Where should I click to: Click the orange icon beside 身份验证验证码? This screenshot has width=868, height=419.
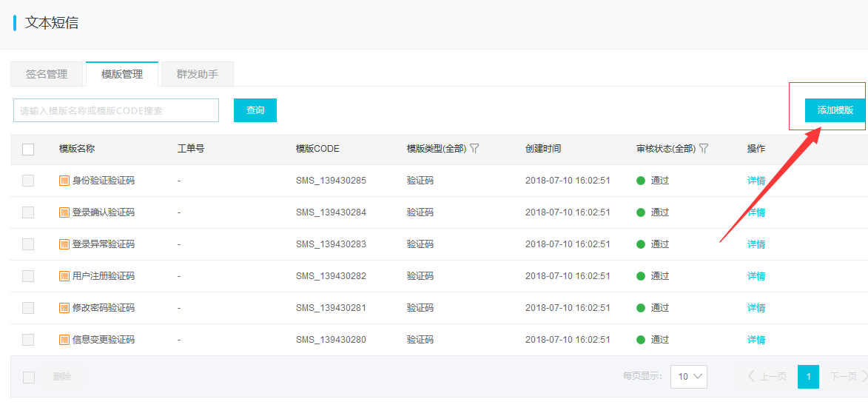click(x=64, y=181)
